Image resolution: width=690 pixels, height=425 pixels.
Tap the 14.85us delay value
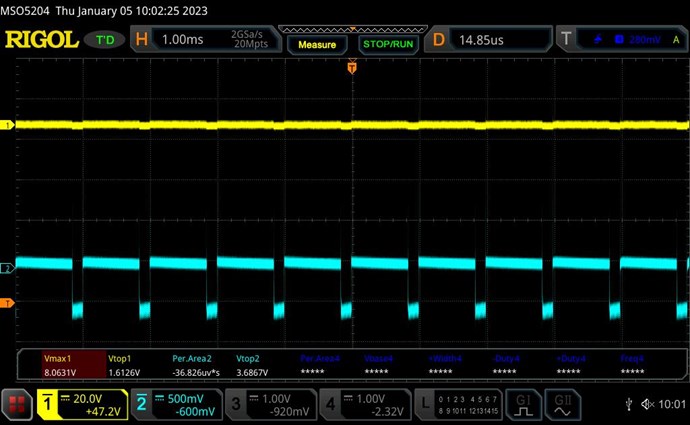481,40
